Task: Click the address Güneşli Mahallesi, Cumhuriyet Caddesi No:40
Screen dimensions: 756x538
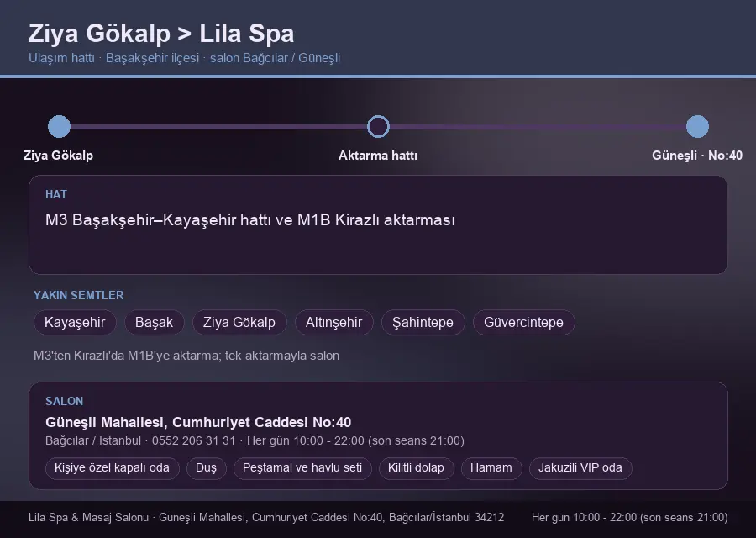Action: point(198,422)
